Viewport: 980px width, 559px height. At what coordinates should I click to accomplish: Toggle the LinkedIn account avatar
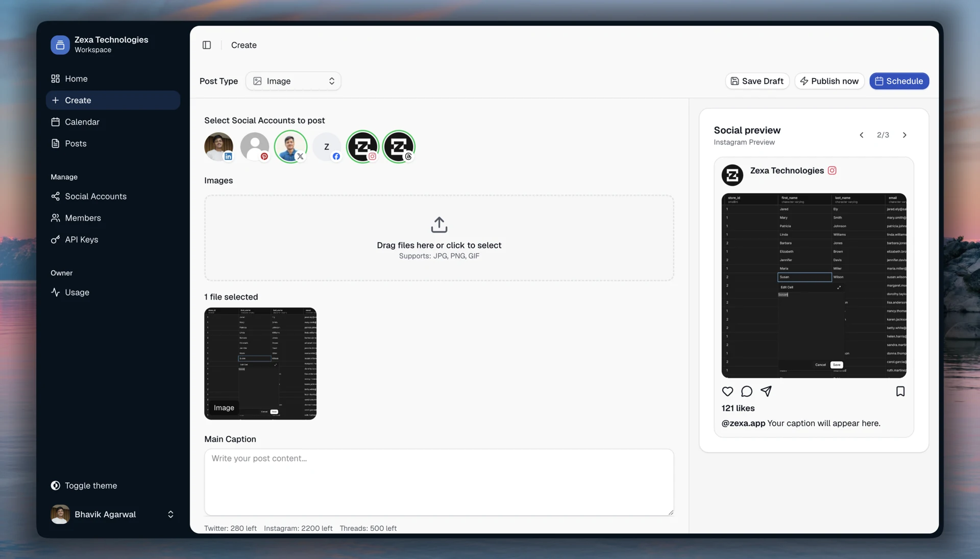click(x=218, y=147)
